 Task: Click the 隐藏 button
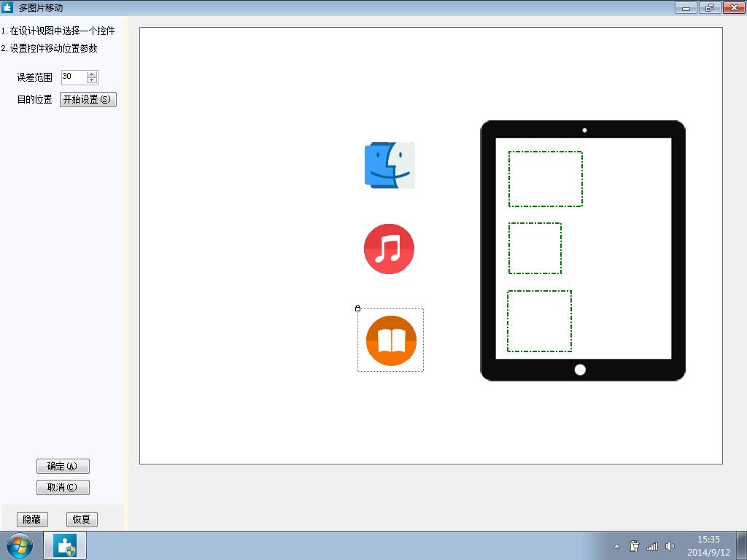(32, 519)
